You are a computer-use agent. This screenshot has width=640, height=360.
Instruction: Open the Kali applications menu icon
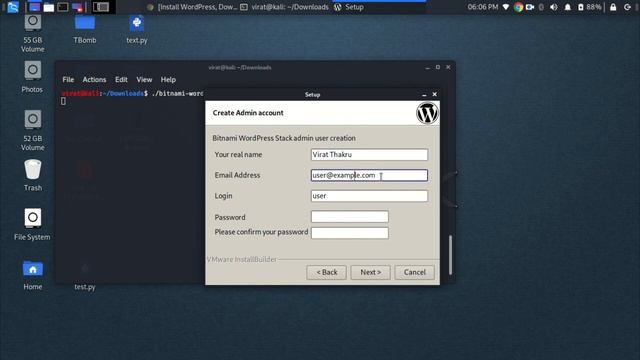(13, 7)
